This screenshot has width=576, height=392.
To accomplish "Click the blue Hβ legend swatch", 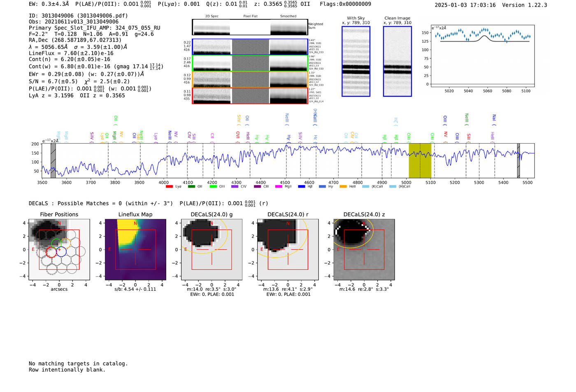I will coord(302,187).
